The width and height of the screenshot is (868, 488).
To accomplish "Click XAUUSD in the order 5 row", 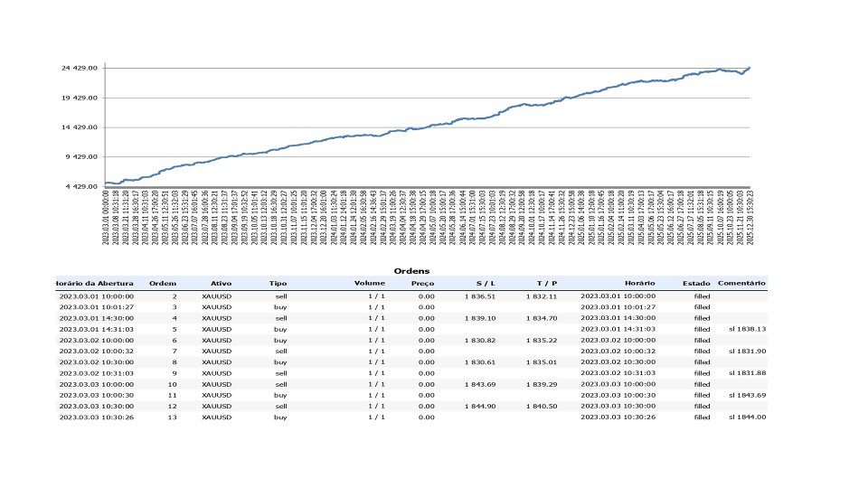I will (x=216, y=329).
